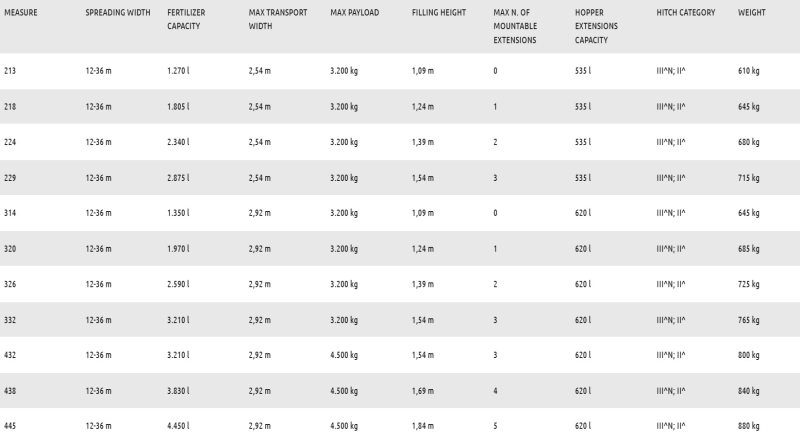
Task: Select the 1,69 m filling height cell
Action: (x=423, y=391)
